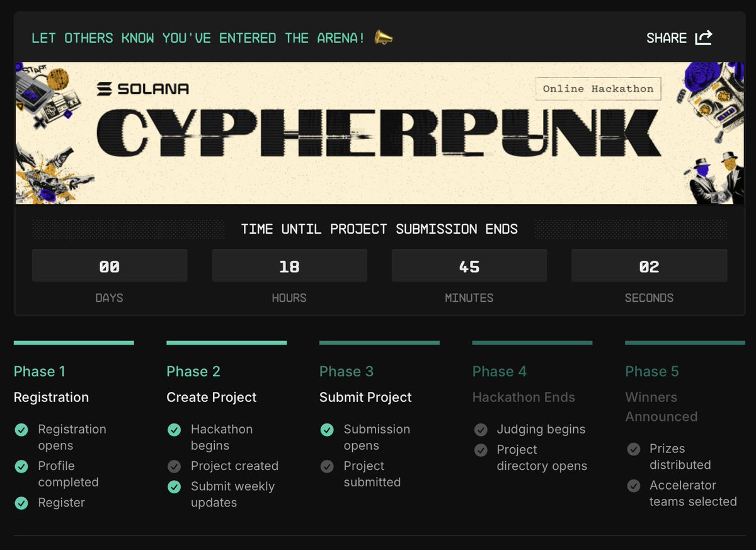Click the 'Let others know you've entered the arena' text

click(198, 38)
